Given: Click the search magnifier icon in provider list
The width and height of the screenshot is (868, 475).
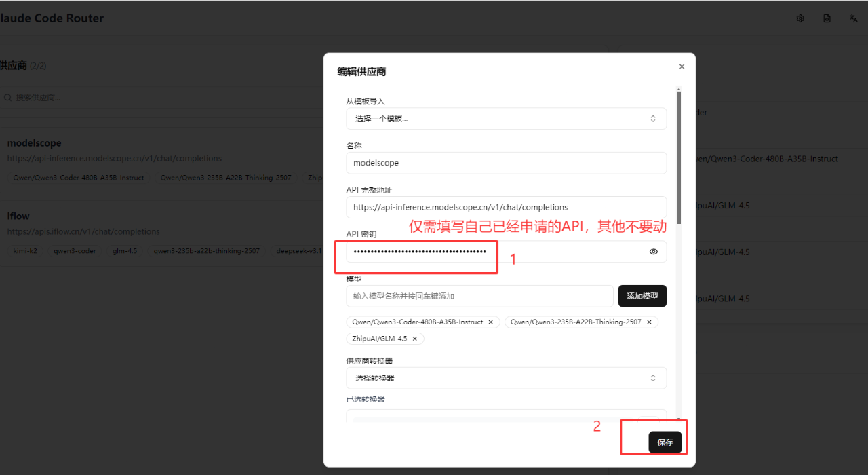Looking at the screenshot, I should pos(7,98).
